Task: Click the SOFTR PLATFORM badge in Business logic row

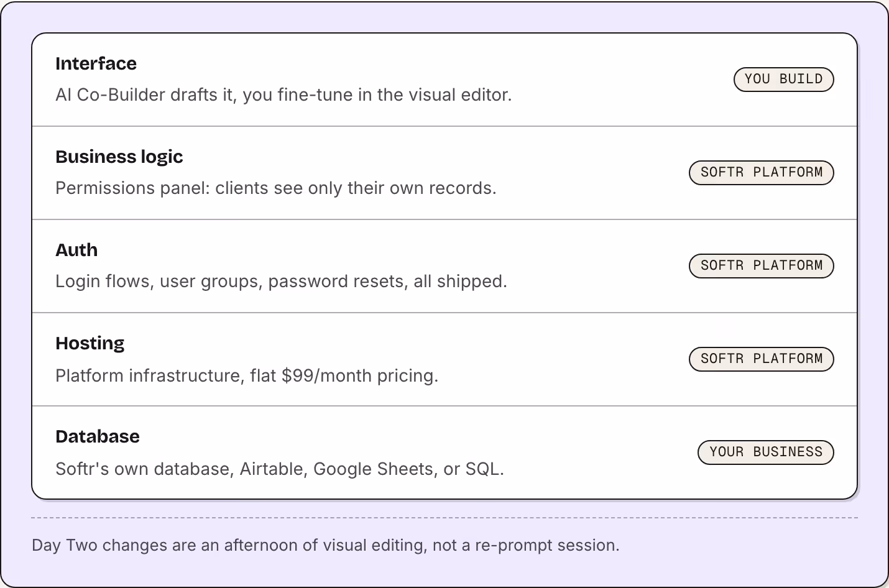Action: tap(761, 172)
